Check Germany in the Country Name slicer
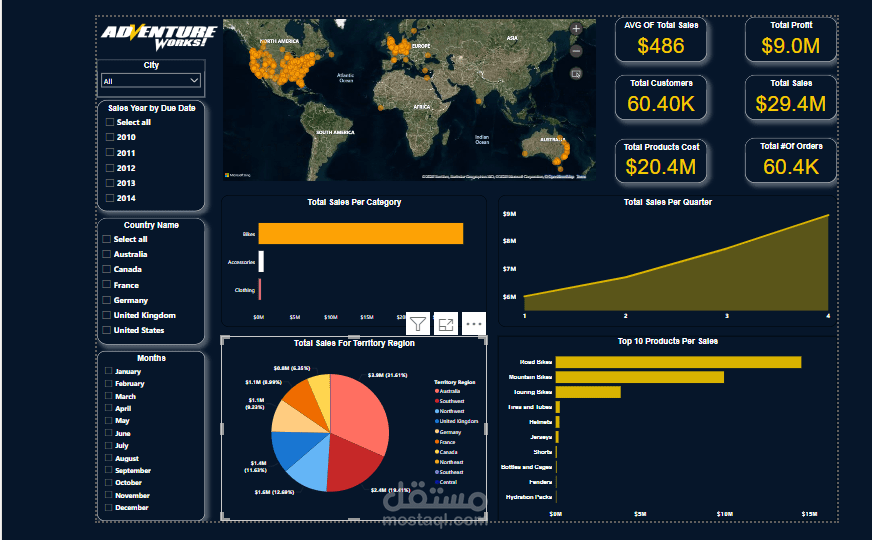872x540 pixels. (107, 300)
